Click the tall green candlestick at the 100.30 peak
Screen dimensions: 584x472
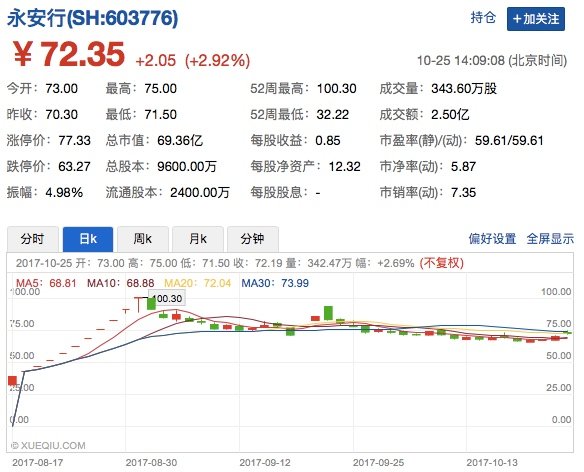click(x=151, y=304)
